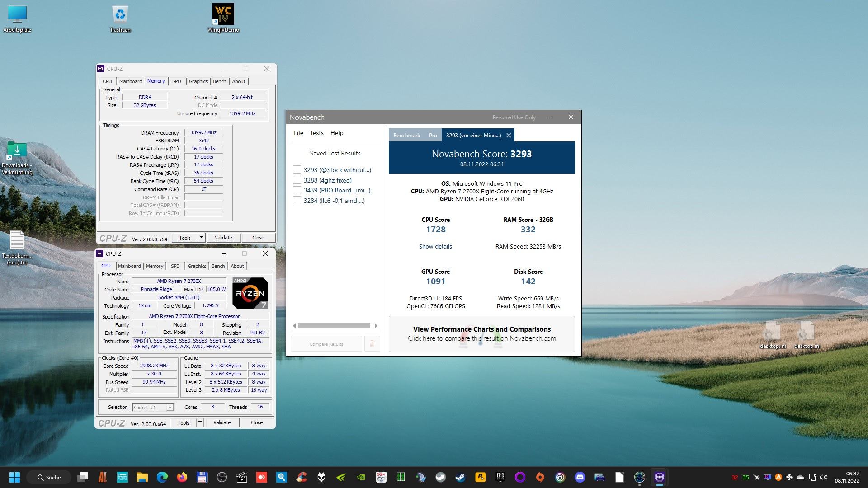Open AnyDesk from taskbar

point(262,477)
